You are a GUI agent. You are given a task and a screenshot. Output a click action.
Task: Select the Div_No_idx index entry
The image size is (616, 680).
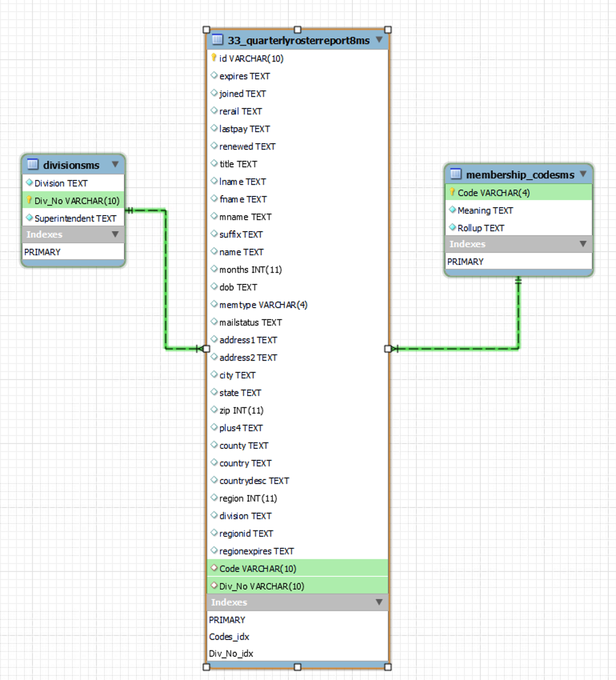(298, 653)
